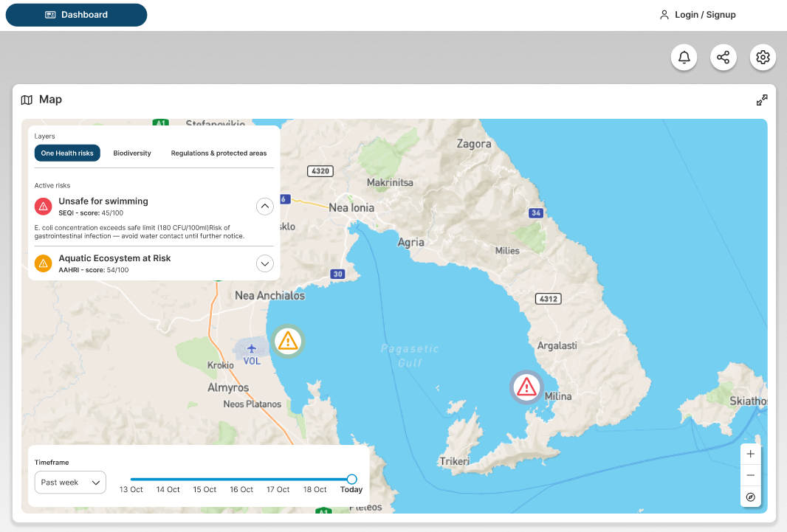
Task: Click the red warning marker near Milina
Action: pos(526,387)
